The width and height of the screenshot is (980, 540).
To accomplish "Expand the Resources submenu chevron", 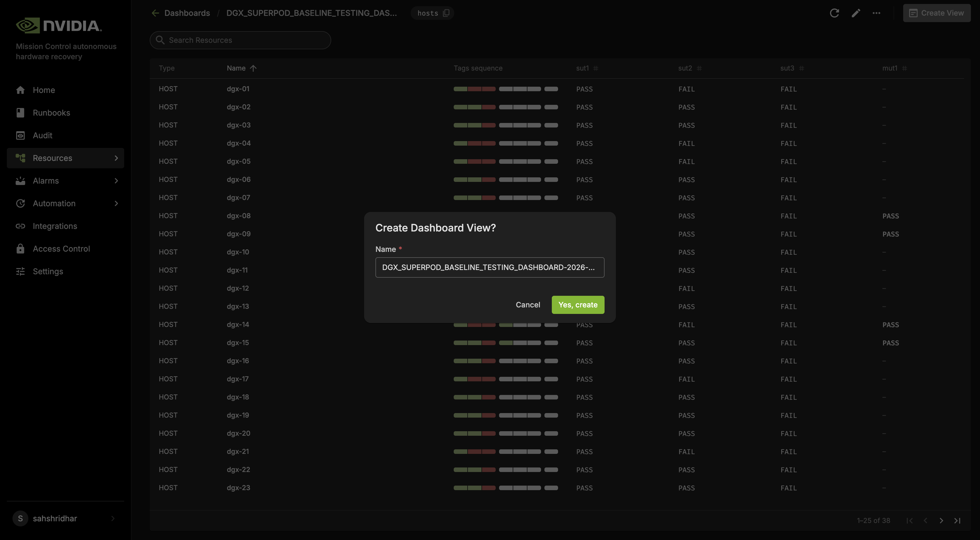I will pos(117,158).
